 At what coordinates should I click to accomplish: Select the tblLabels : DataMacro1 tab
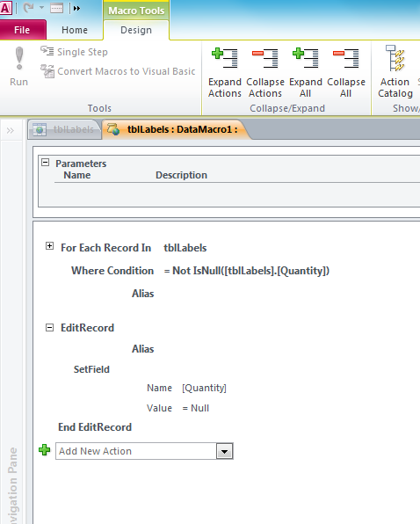pos(177,129)
